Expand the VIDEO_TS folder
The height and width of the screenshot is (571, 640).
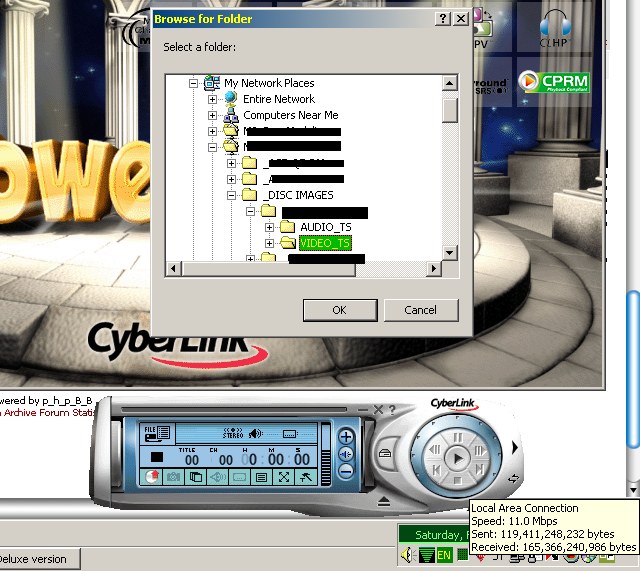click(x=269, y=244)
